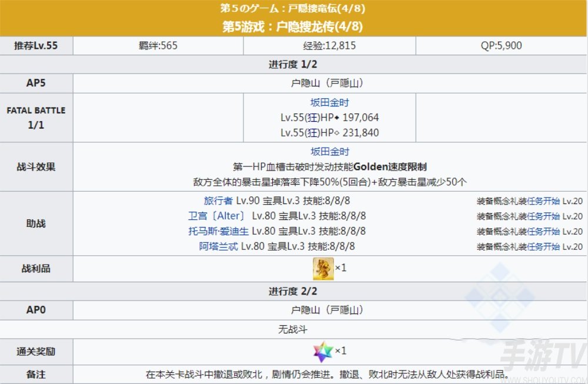Open 任务开始 link in 托马斯·爱迪生 row

tap(543, 231)
